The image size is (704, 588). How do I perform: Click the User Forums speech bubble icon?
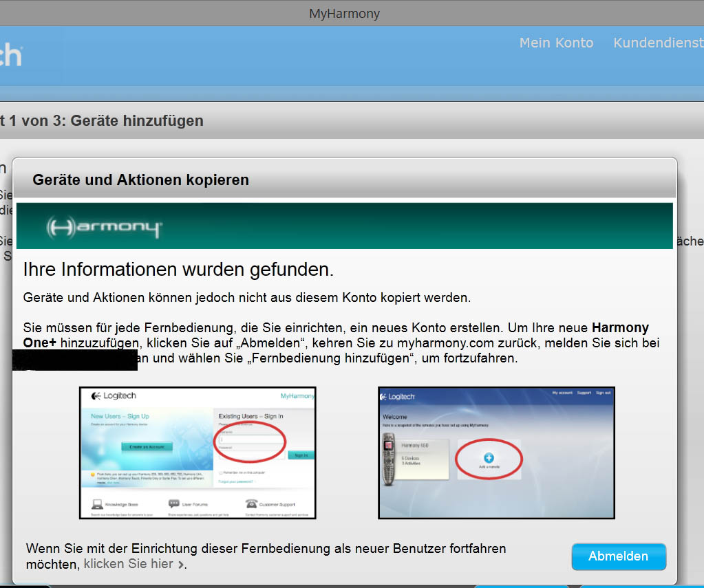click(x=174, y=504)
